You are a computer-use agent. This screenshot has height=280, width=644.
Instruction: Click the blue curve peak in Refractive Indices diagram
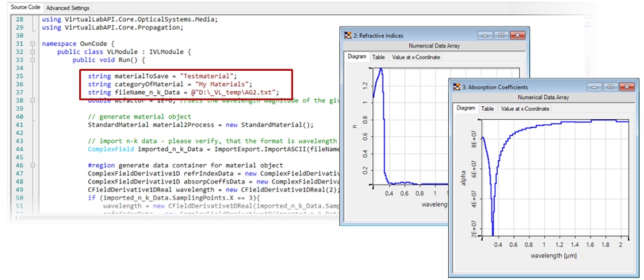pos(381,70)
